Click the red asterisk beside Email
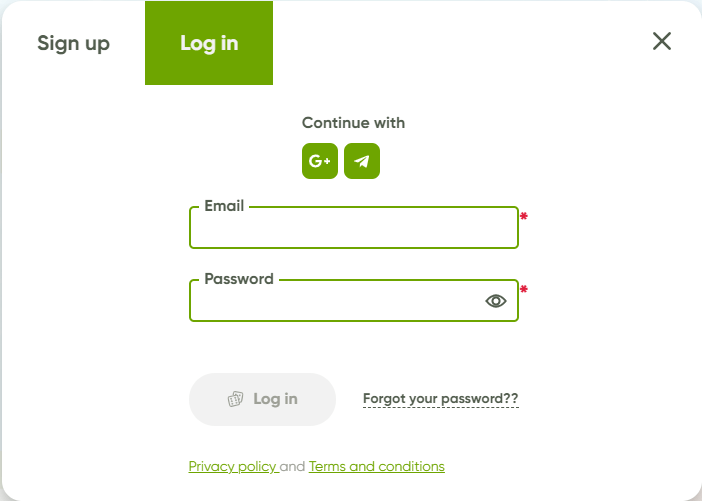Image resolution: width=702 pixels, height=501 pixels. 524,217
